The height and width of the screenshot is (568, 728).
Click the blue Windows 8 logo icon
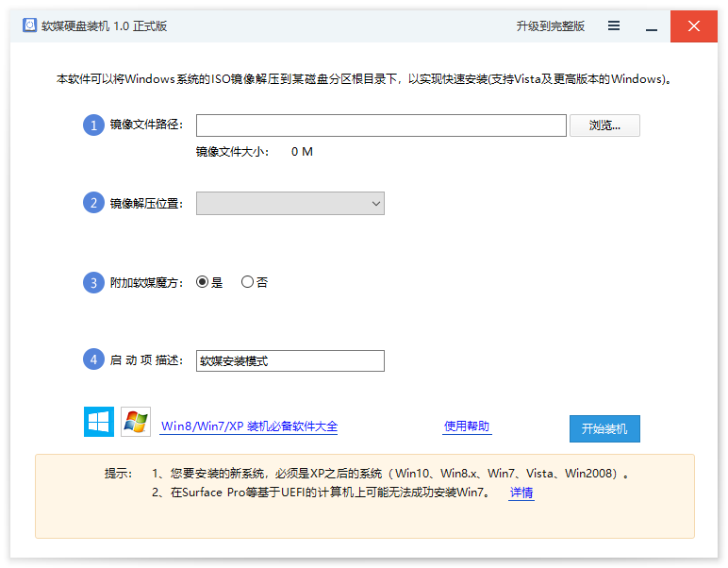pos(98,422)
